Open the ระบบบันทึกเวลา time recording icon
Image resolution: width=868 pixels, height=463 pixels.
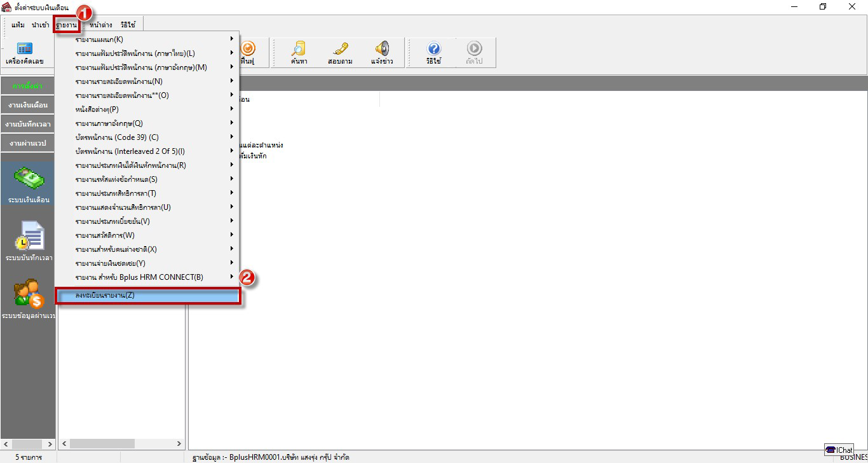tap(29, 241)
